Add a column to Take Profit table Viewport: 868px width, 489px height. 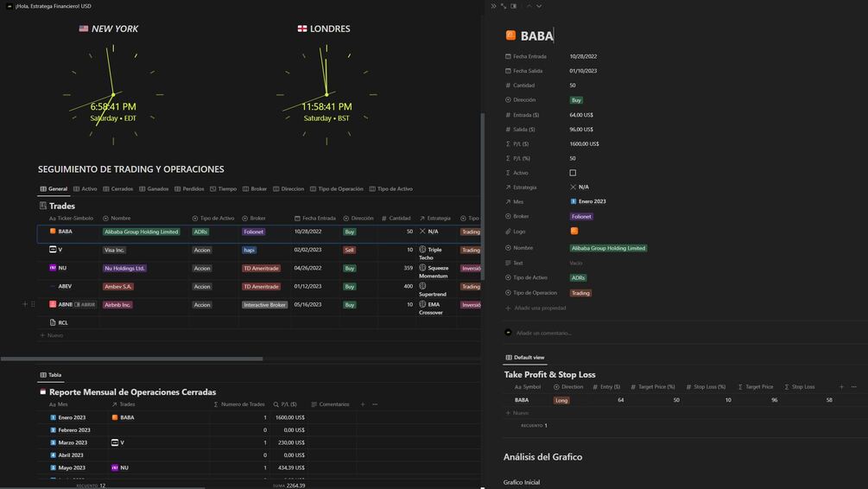coord(841,387)
